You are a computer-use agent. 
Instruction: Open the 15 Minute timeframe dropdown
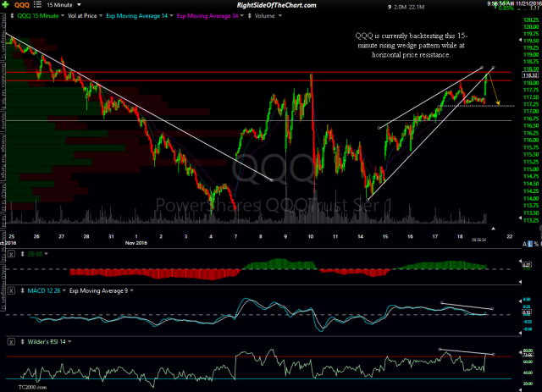(x=64, y=5)
